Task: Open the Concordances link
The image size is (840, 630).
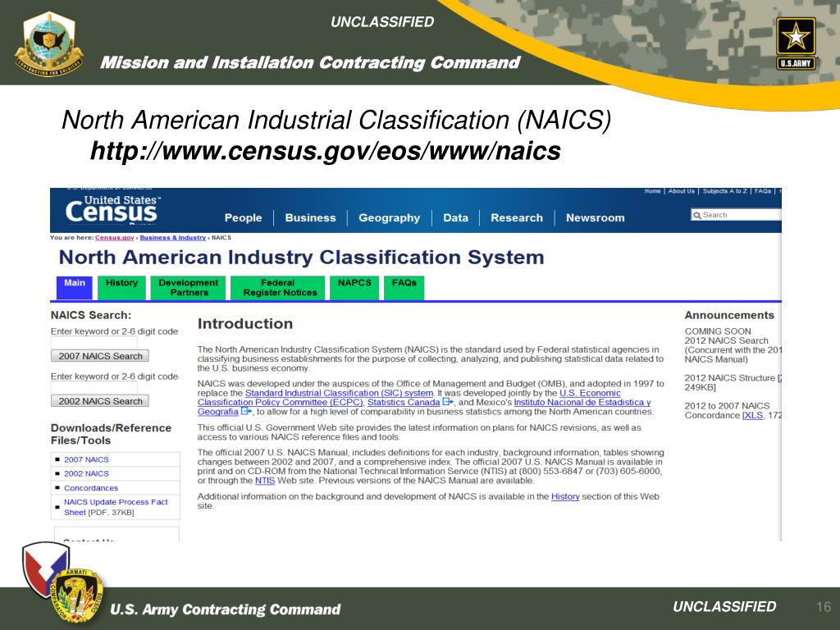Action: [91, 488]
